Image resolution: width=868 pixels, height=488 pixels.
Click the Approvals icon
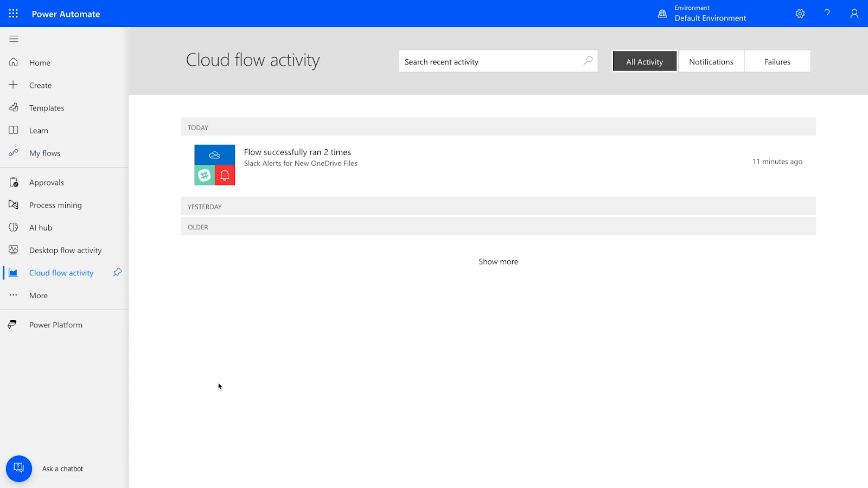pos(14,182)
